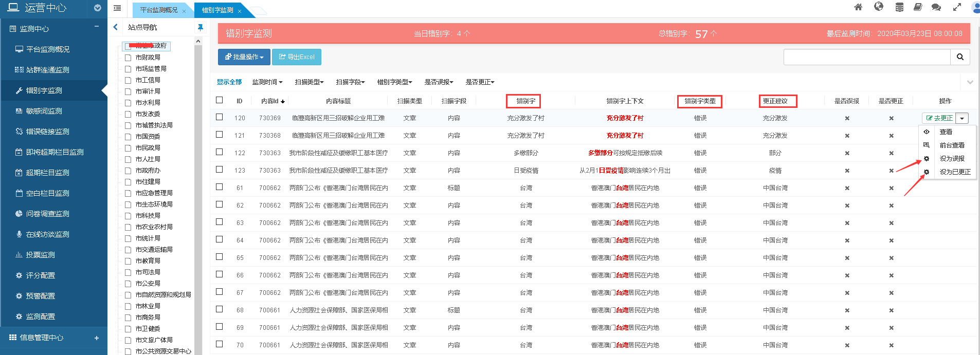Open the 错别字类型 filter dropdown
The image size is (980, 355).
click(x=394, y=82)
